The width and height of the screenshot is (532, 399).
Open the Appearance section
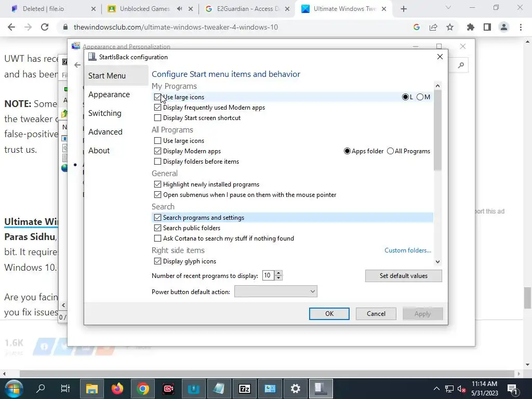point(109,95)
